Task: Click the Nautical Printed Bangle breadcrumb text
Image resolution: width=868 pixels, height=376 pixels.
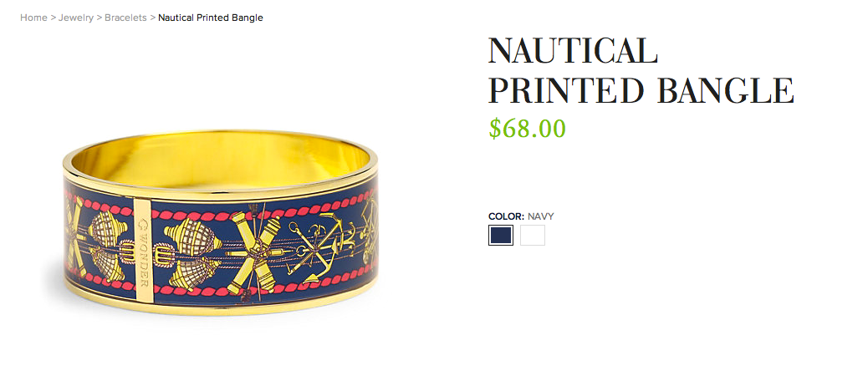Action: coord(211,18)
